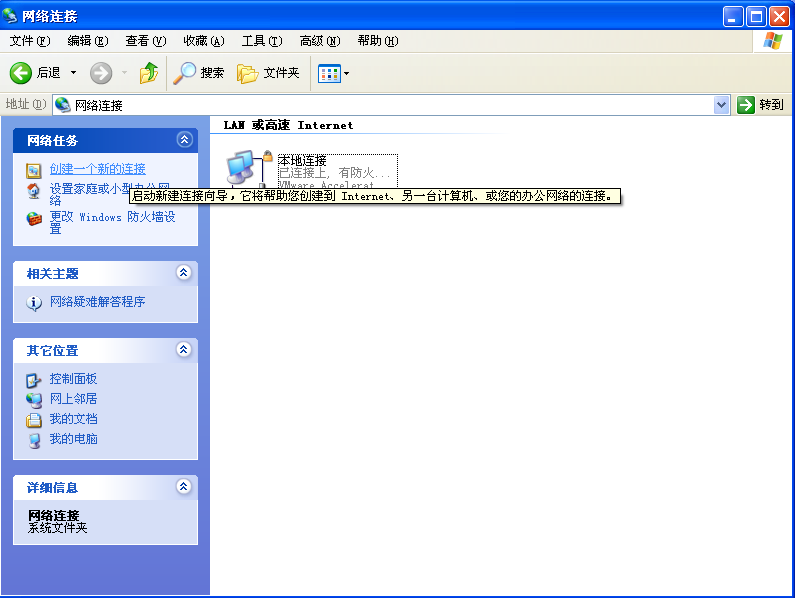
Task: Click the address bar network icon
Action: (x=62, y=105)
